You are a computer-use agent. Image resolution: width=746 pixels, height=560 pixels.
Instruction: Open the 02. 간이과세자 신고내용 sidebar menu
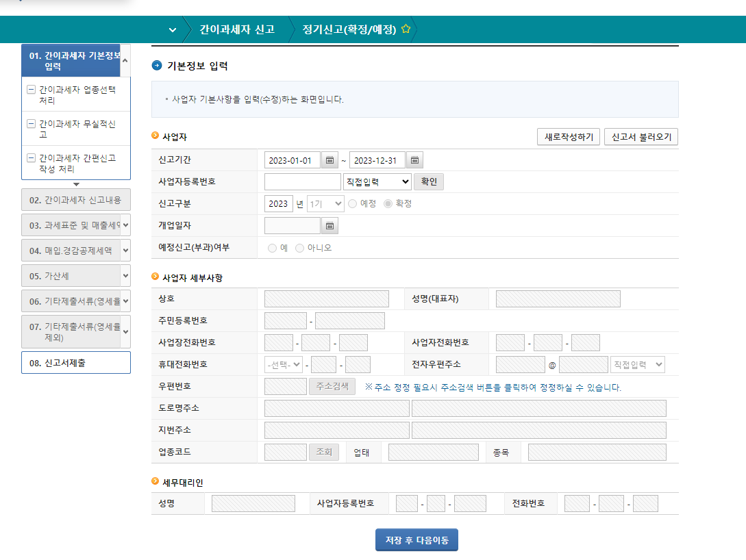coord(75,199)
